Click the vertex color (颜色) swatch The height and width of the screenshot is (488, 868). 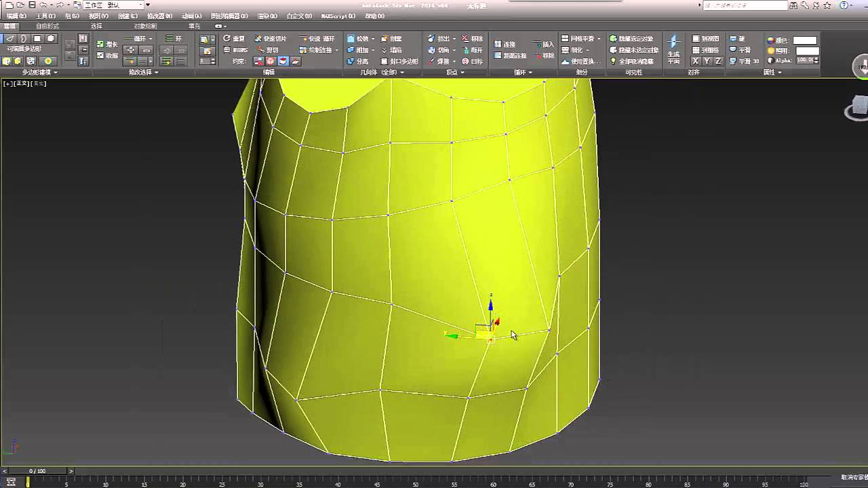pyautogui.click(x=805, y=40)
